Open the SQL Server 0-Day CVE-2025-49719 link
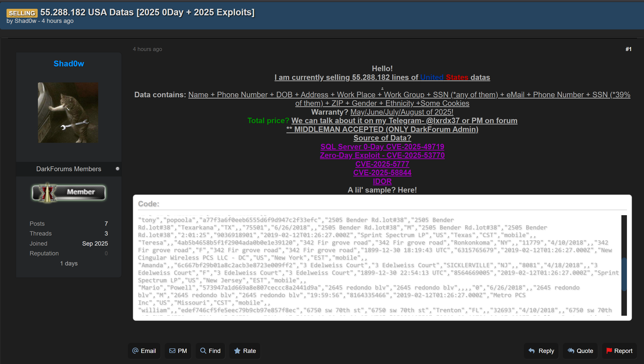Screen dimensions: 644x364 [x=382, y=147]
